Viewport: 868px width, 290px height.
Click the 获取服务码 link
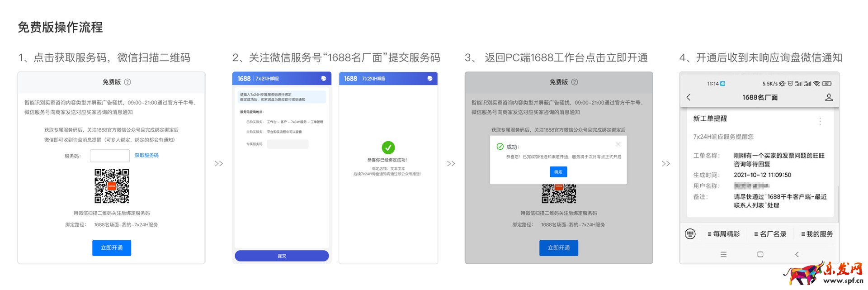146,156
